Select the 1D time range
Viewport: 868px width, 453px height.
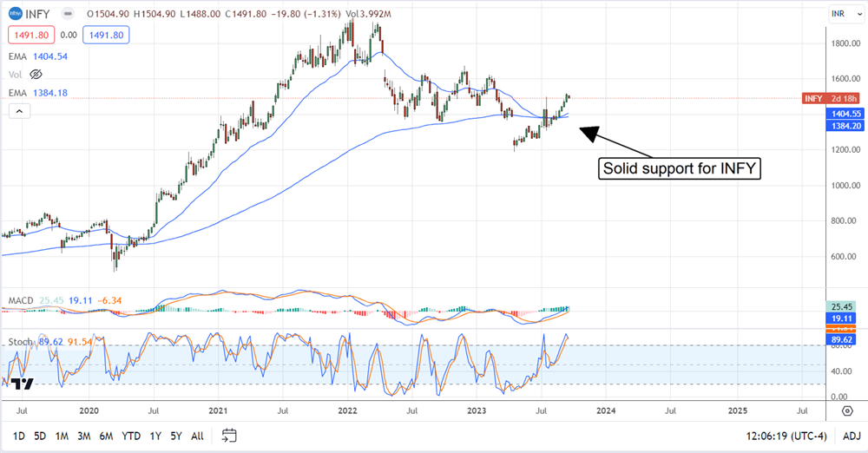(x=19, y=437)
